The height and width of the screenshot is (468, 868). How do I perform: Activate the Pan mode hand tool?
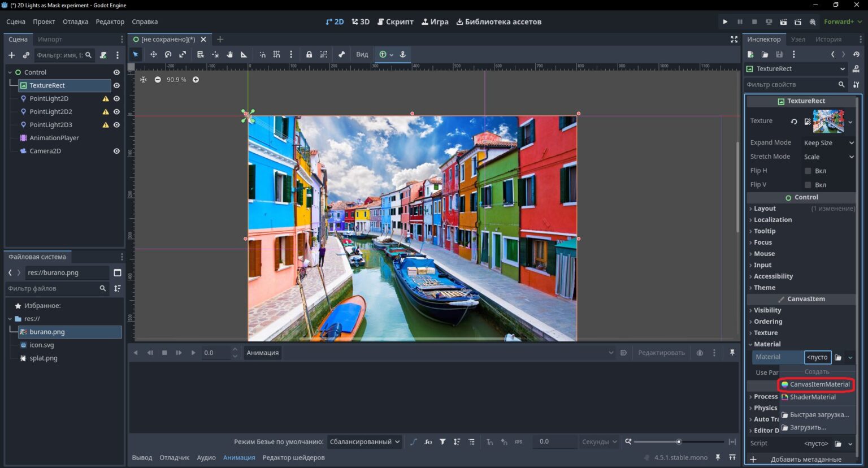(x=229, y=54)
